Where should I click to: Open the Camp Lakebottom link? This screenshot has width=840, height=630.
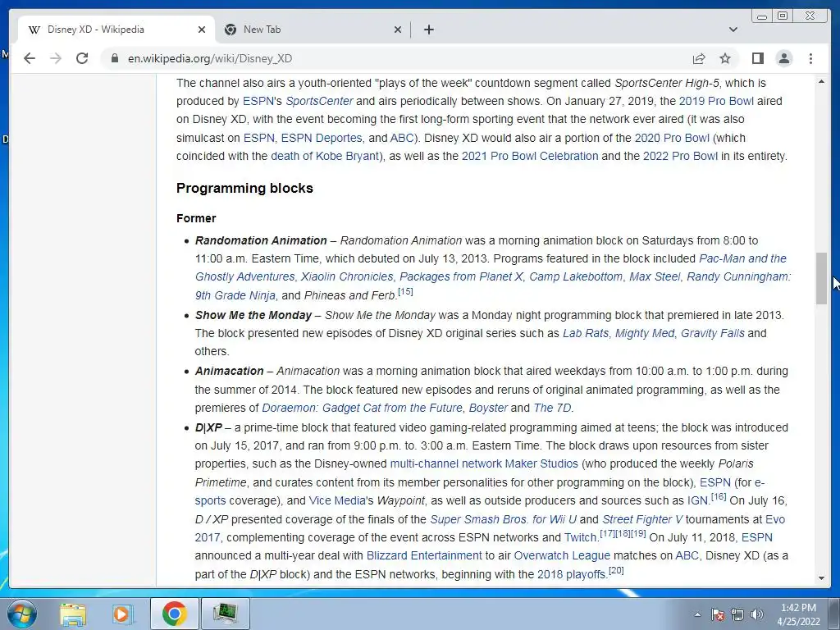576,277
